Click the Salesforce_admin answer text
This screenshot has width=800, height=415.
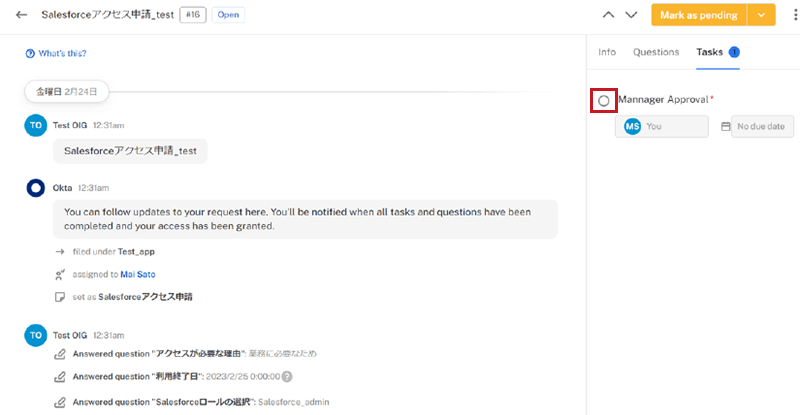tap(293, 402)
